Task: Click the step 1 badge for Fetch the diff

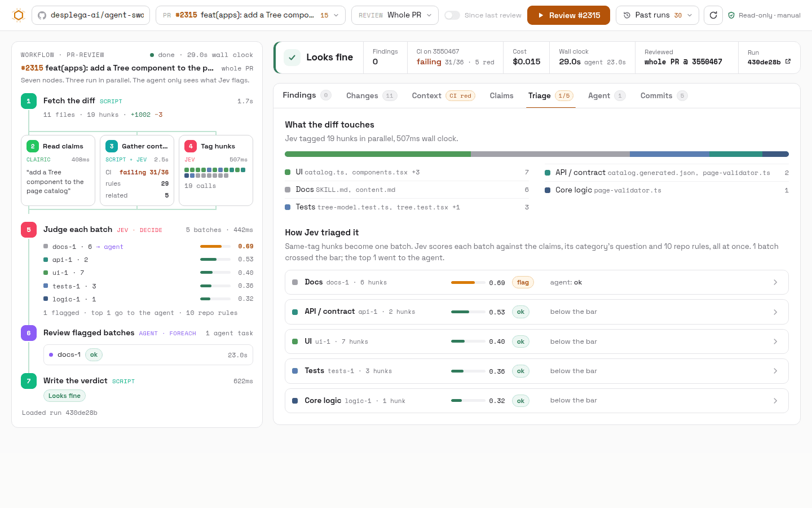Action: pyautogui.click(x=29, y=101)
